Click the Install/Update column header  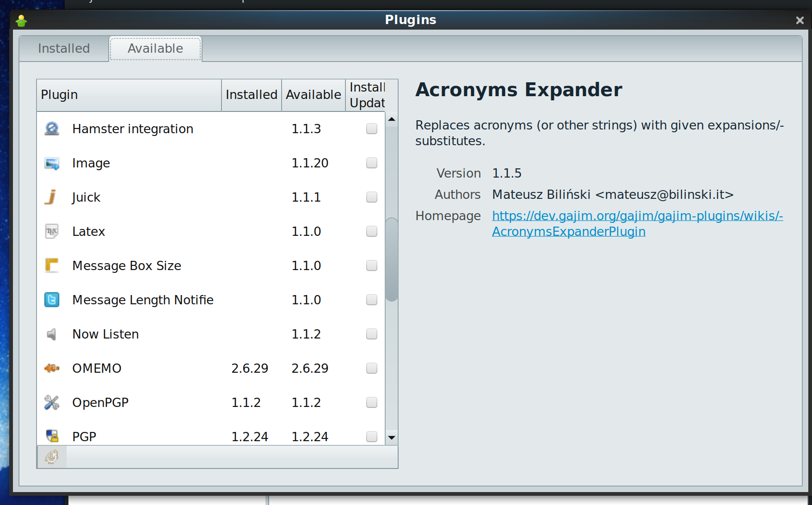click(366, 95)
